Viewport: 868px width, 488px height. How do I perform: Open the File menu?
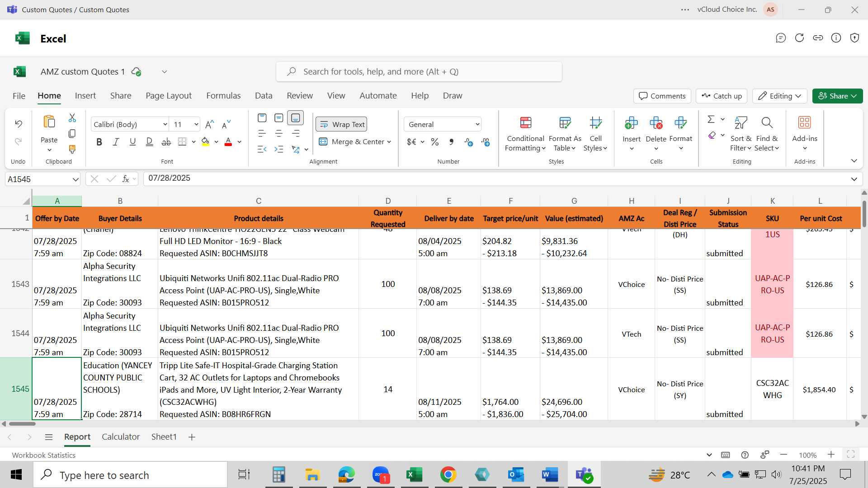pyautogui.click(x=19, y=96)
